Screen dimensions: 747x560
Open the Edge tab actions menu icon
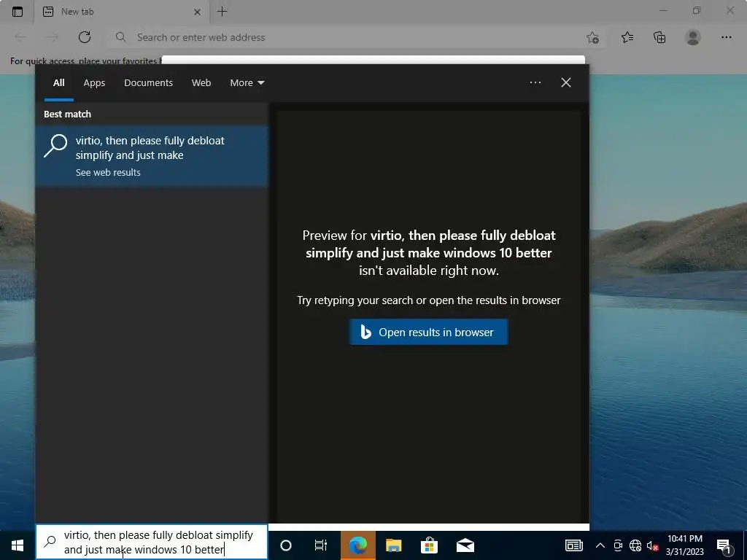(18, 12)
